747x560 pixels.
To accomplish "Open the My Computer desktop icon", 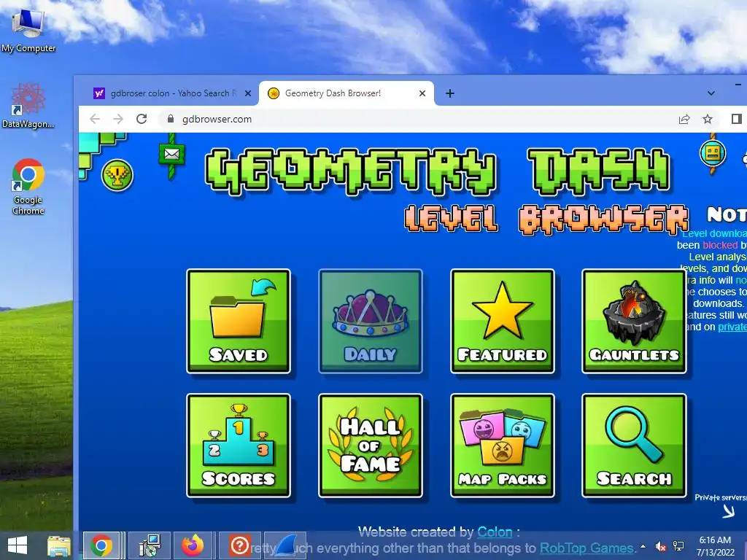I will tap(28, 31).
